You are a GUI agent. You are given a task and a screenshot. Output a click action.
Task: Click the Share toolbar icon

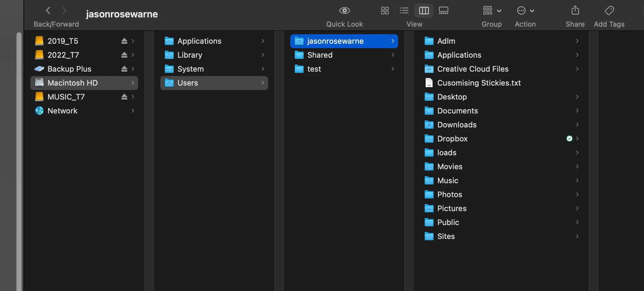coord(575,10)
